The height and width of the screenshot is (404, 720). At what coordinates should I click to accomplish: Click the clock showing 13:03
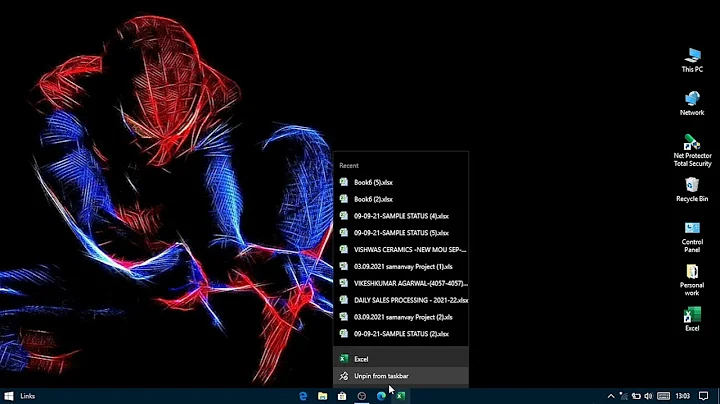point(682,396)
